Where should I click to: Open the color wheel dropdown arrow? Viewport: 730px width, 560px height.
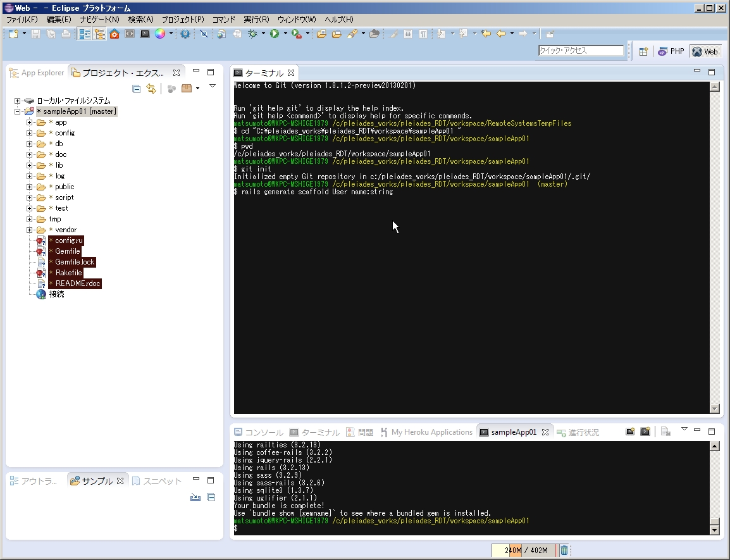(x=171, y=34)
